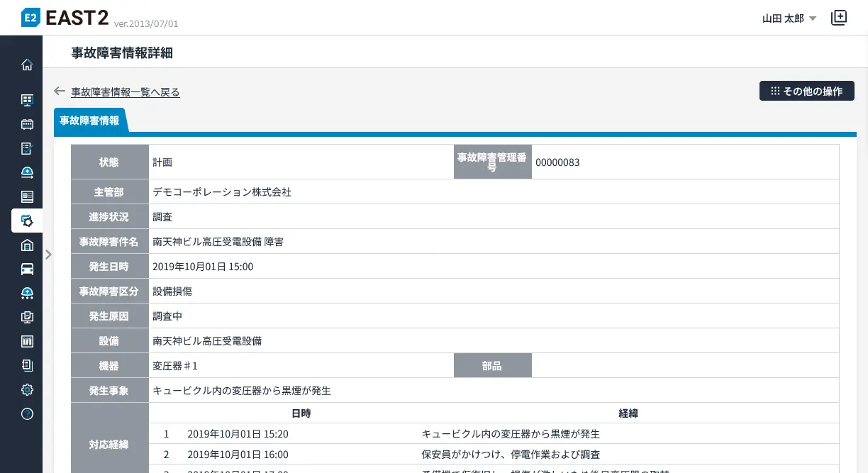
Task: Open the add-window icon at top right
Action: 839,18
